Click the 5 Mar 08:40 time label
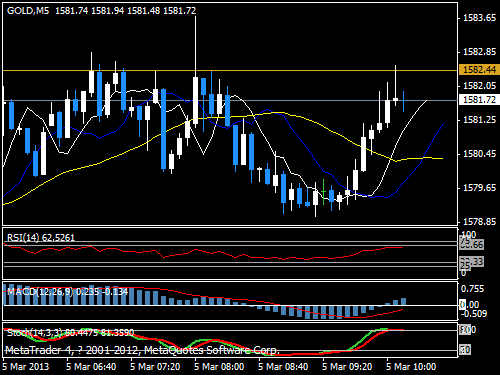Viewport: 500px width, 375px height. (283, 367)
